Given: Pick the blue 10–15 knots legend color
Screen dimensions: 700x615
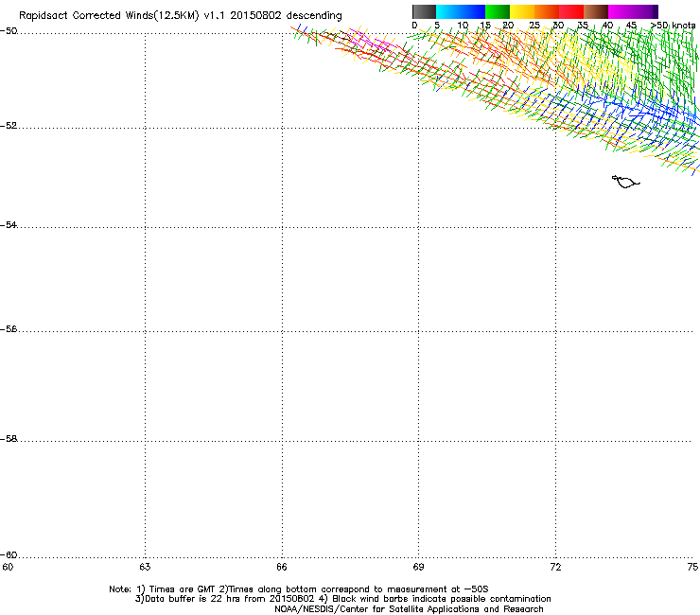Looking at the screenshot, I should point(473,11).
